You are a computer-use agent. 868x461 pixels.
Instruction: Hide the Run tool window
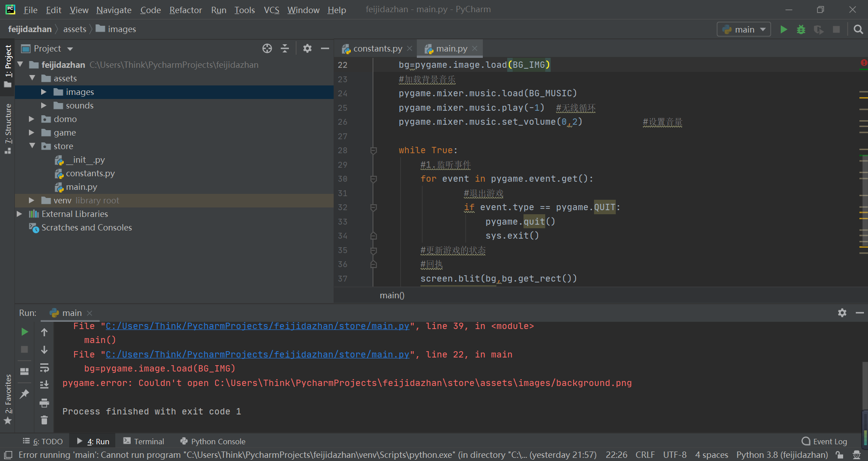coord(859,313)
